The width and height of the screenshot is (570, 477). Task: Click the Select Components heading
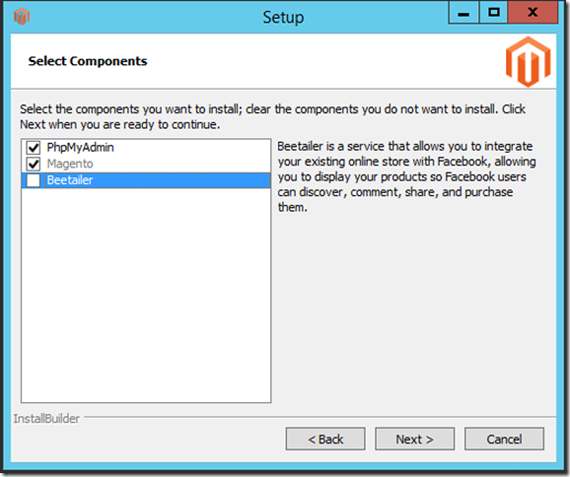pyautogui.click(x=88, y=61)
